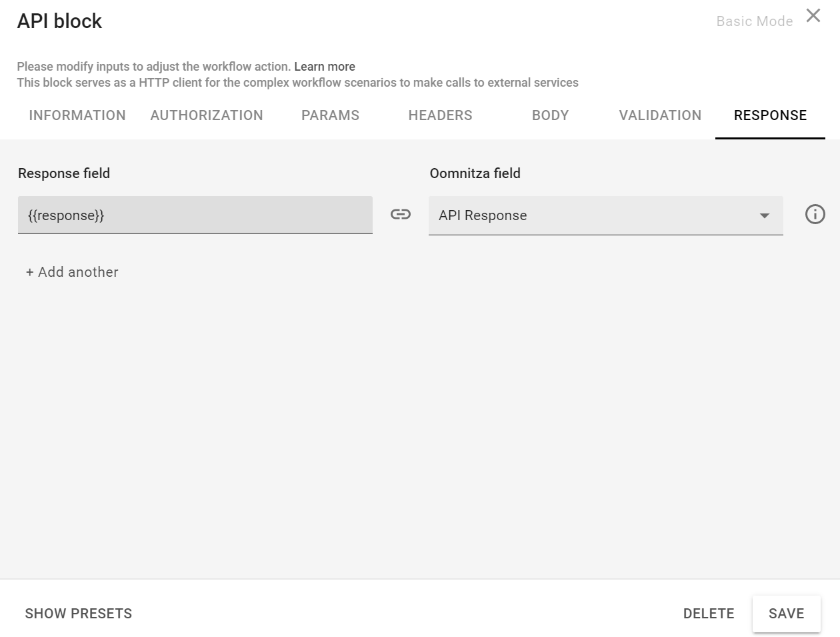Select the RESPONSE tab
The height and width of the screenshot is (637, 840).
coord(770,115)
